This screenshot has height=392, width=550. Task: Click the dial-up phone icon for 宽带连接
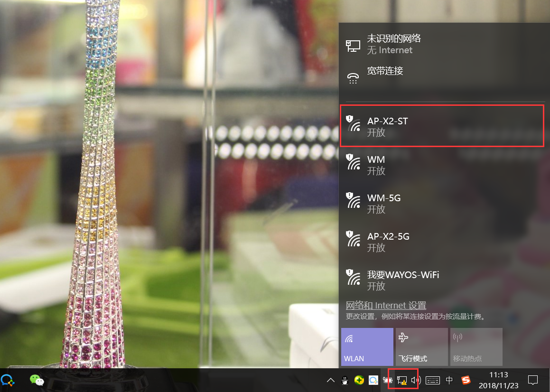pyautogui.click(x=353, y=78)
